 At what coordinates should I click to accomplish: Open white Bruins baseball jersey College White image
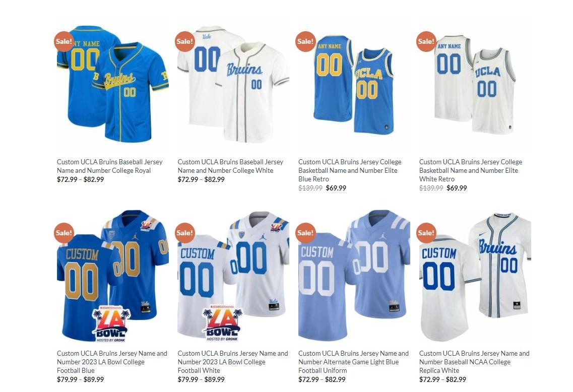[x=233, y=84]
